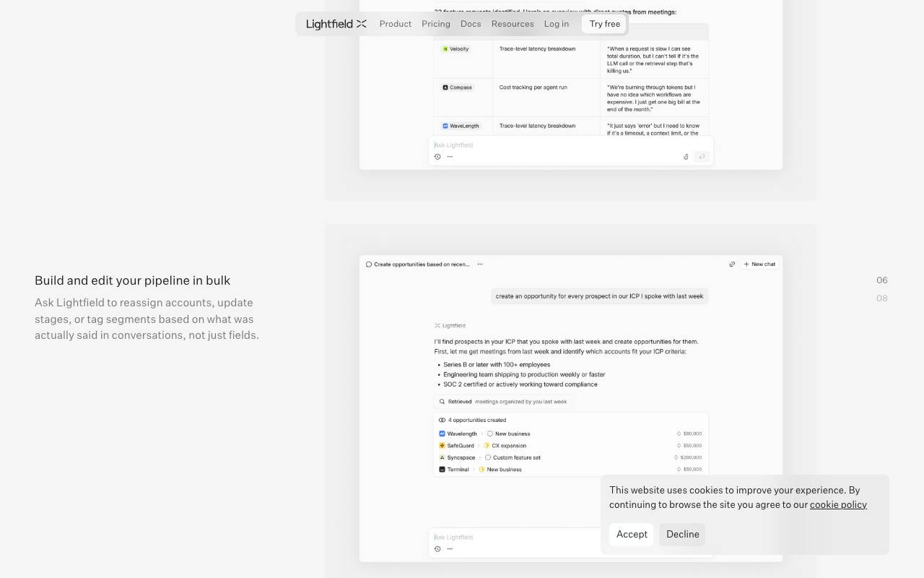
Task: Open the ellipsis menu beside the chat title
Action: coord(480,264)
